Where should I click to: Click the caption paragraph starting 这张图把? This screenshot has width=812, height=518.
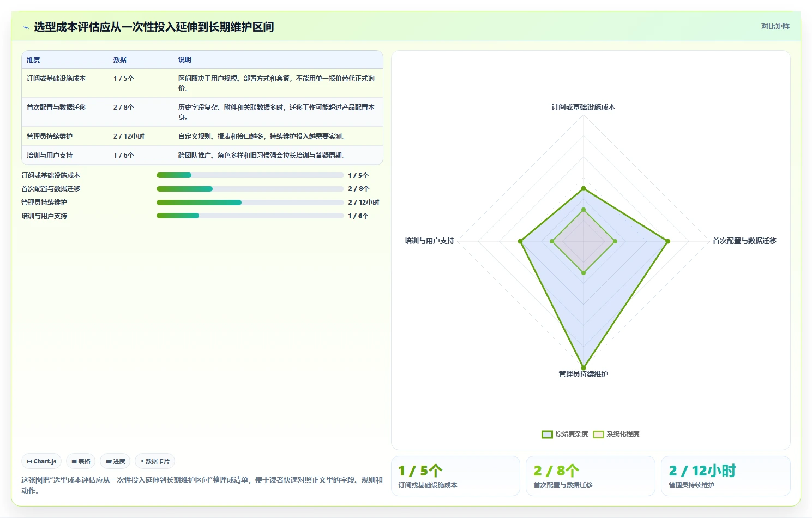pyautogui.click(x=202, y=485)
